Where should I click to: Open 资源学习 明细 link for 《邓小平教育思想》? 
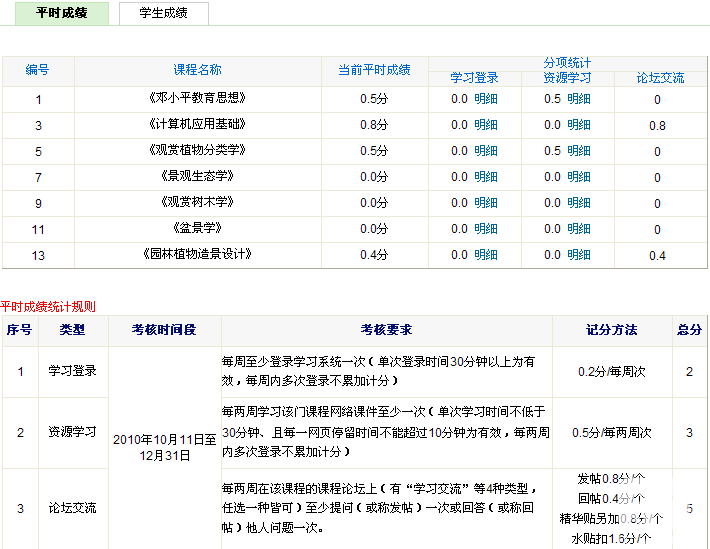coord(579,99)
